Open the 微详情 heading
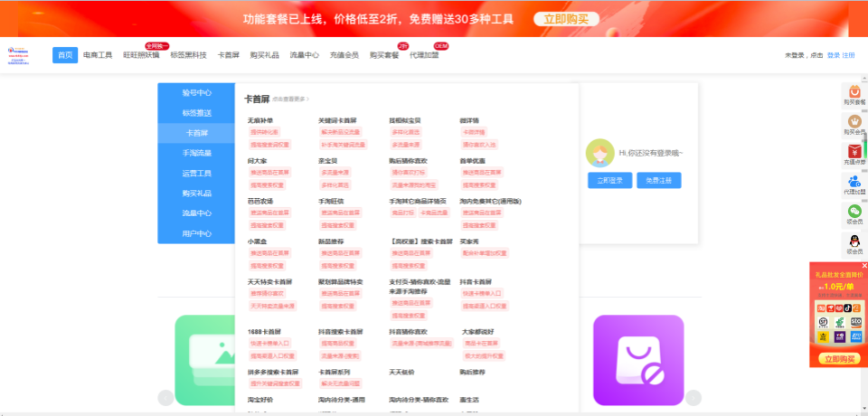Screen dimensions: 868x416 [469, 120]
